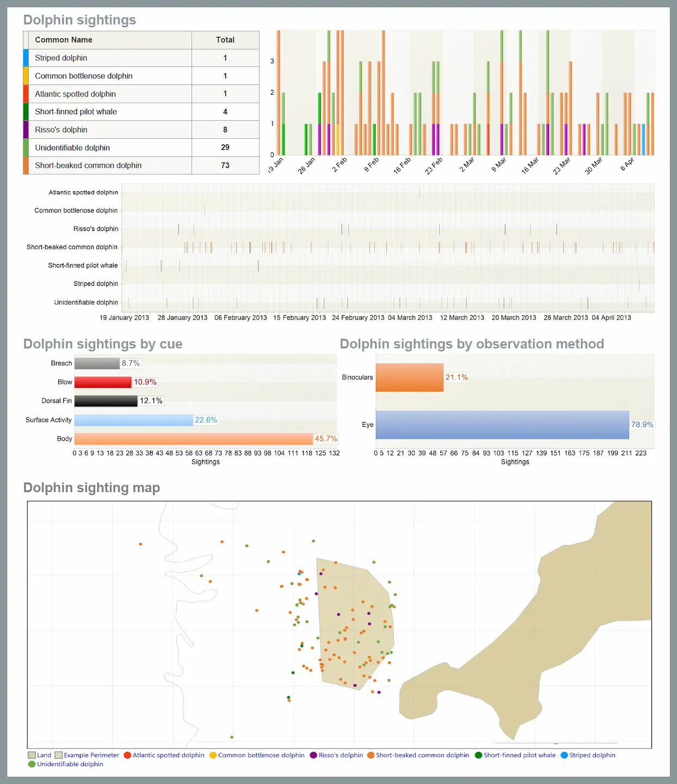This screenshot has width=677, height=784.
Task: Click the total "29" for Unidentifiable dolphin
Action: tap(225, 148)
